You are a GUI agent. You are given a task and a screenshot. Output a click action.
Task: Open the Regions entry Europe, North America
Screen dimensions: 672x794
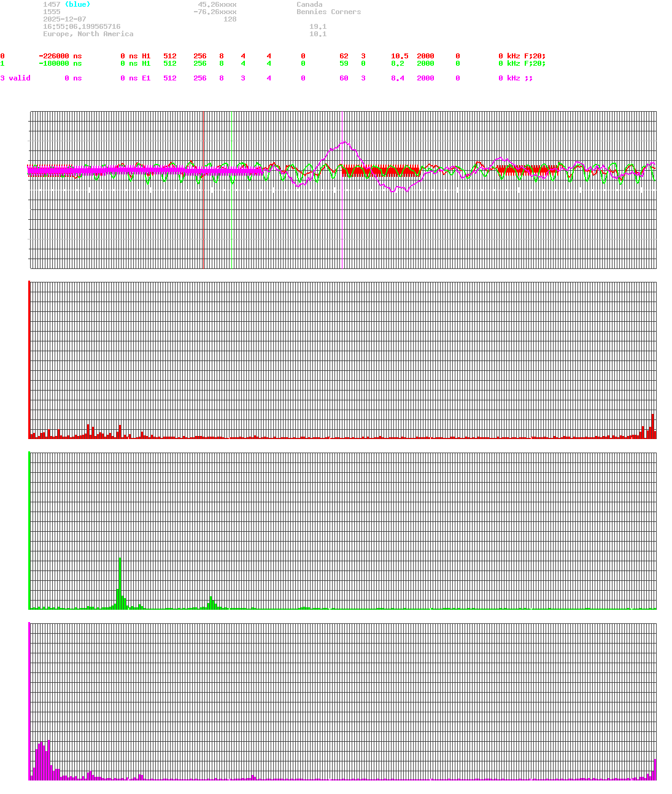click(x=88, y=34)
